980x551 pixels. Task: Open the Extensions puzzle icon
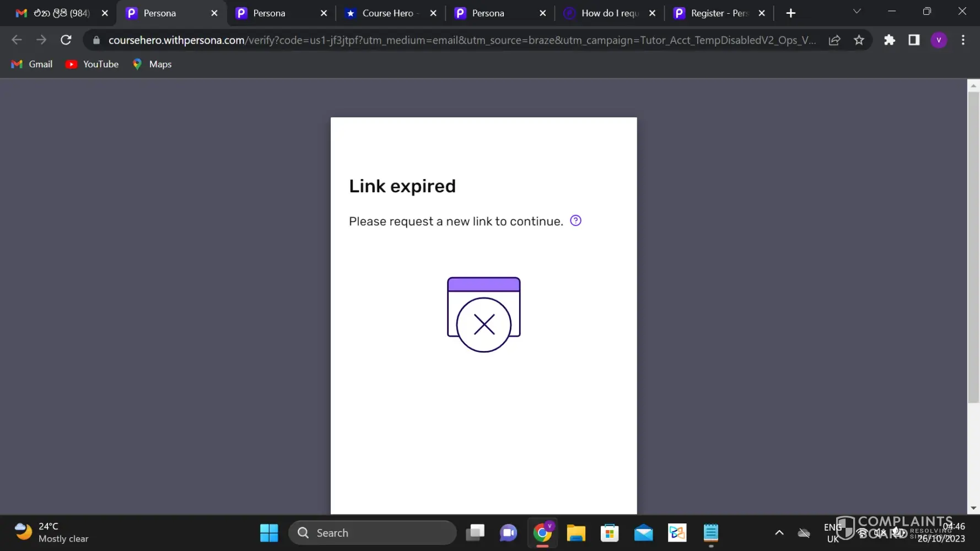(x=889, y=40)
